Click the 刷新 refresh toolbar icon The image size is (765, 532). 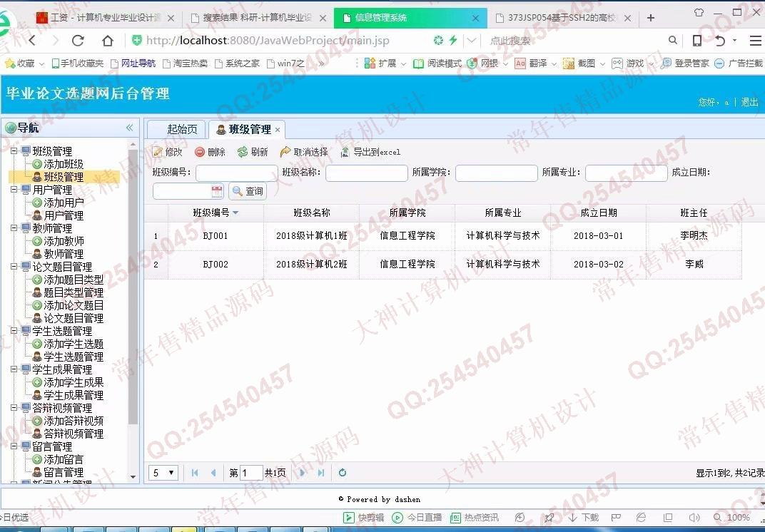coord(243,152)
